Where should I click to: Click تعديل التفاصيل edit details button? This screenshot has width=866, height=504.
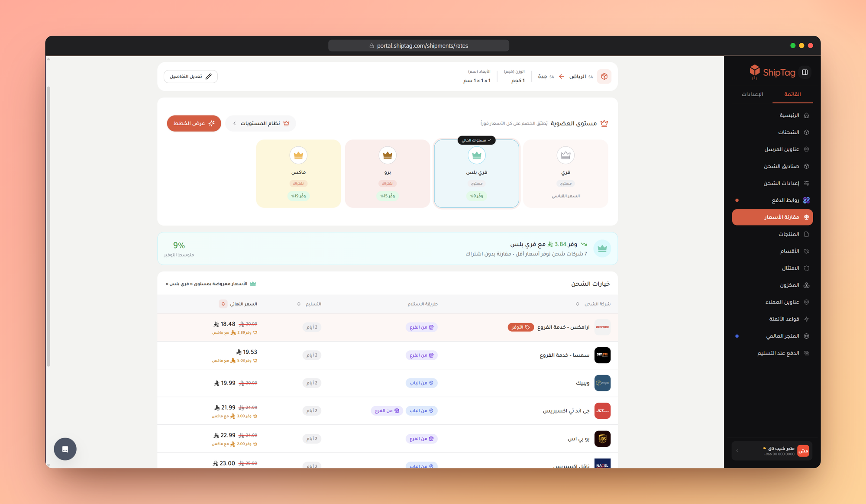coord(191,76)
